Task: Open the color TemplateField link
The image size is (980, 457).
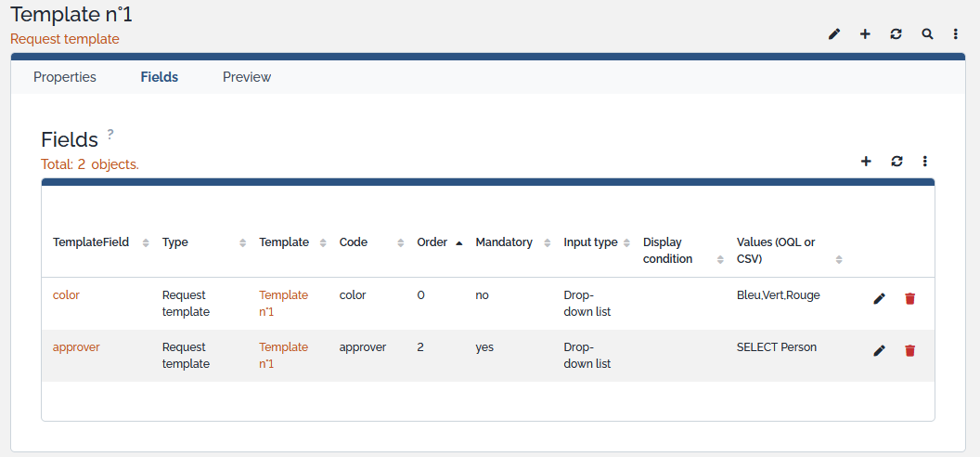Action: click(x=66, y=295)
